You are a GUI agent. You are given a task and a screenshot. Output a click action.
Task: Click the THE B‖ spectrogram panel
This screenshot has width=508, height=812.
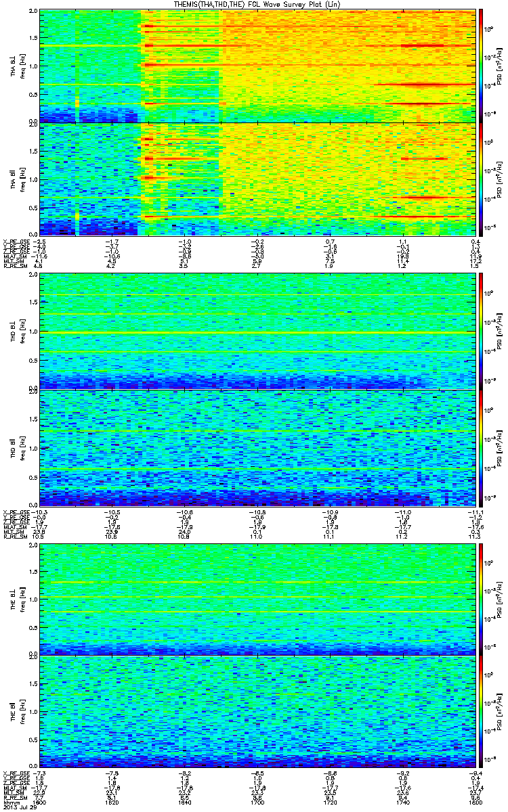point(257,712)
